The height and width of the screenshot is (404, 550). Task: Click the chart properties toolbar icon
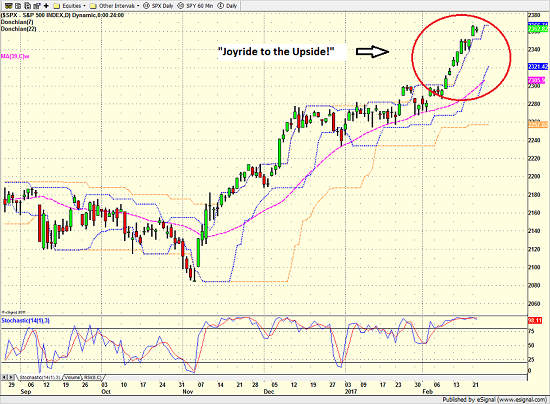coord(36,6)
